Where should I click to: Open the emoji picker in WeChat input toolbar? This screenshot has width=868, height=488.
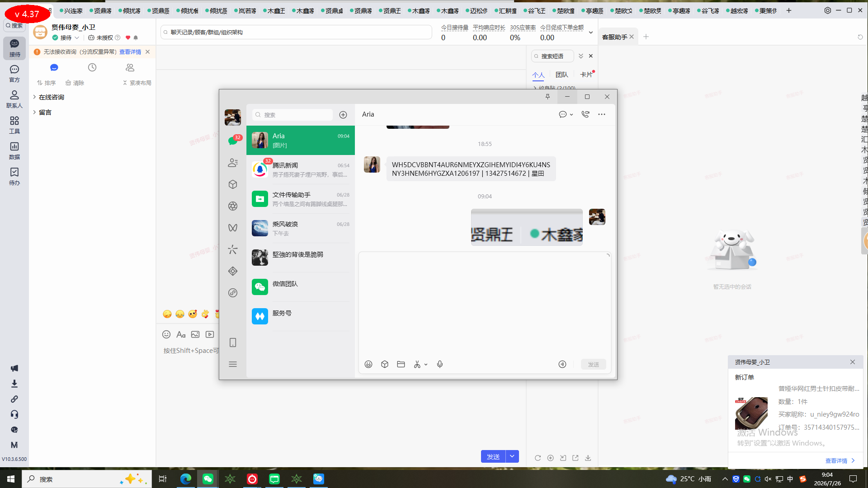click(x=368, y=364)
